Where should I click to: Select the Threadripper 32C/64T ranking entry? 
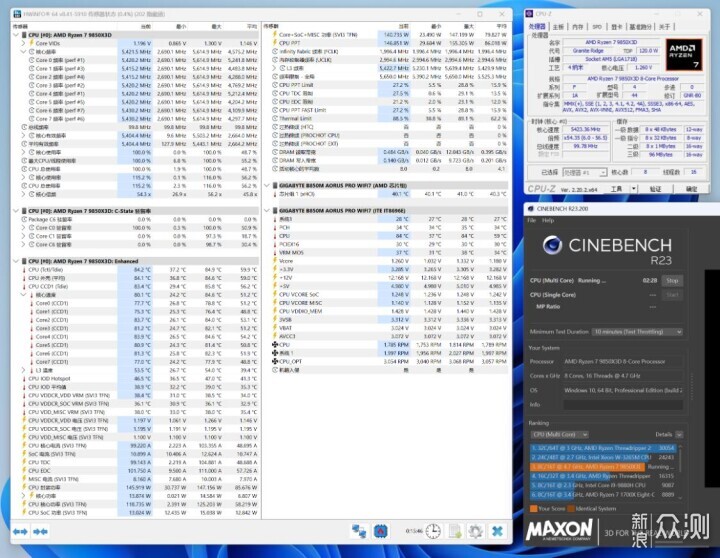point(604,448)
